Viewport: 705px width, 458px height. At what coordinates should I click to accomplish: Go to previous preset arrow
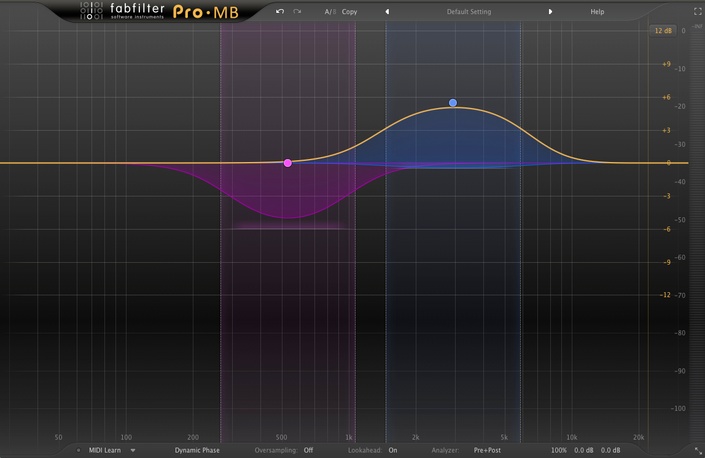(387, 12)
